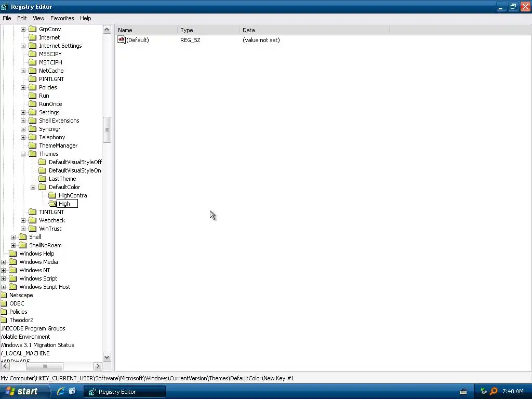This screenshot has width=532, height=399.
Task: Collapse the DefaultColor key
Action: click(33, 187)
